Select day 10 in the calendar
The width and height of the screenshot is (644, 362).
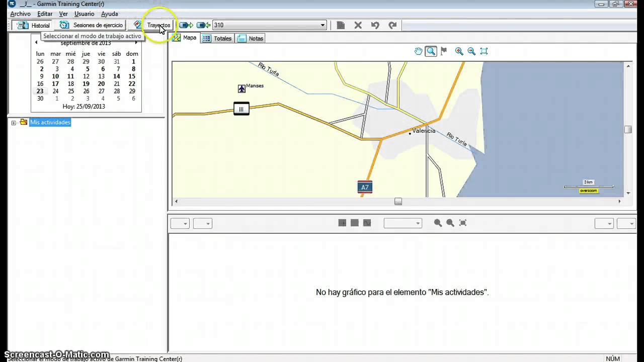[55, 76]
